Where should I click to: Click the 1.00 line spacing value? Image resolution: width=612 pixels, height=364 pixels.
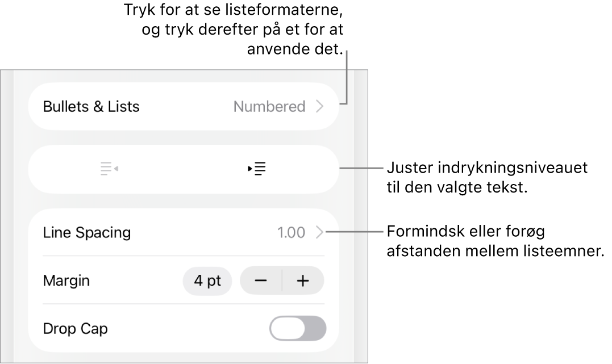291,232
